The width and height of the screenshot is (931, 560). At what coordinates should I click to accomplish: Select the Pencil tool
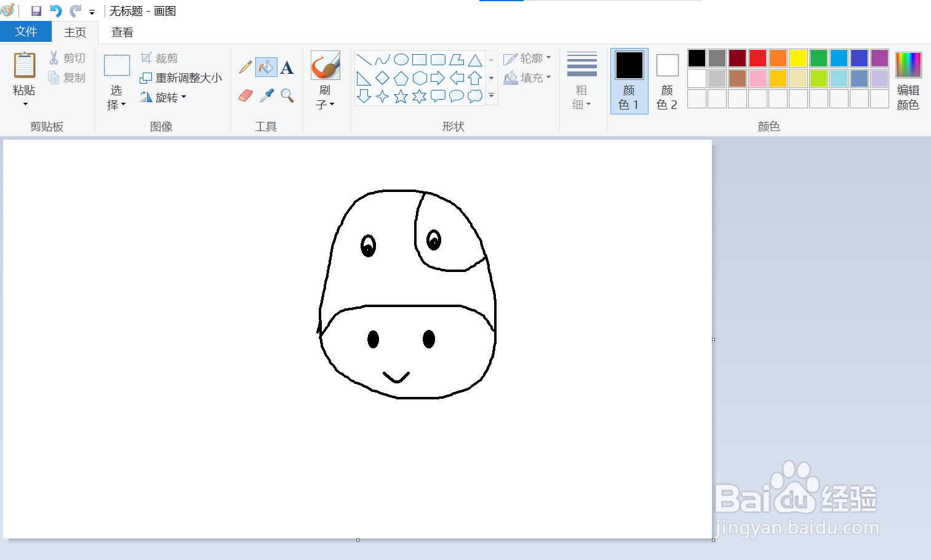[x=246, y=67]
